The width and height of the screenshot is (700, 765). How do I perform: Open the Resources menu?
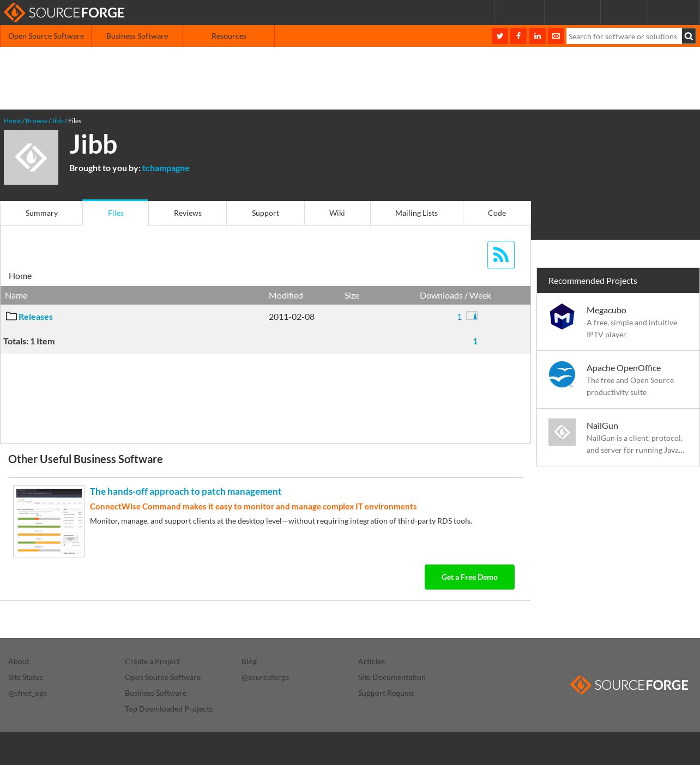[229, 36]
